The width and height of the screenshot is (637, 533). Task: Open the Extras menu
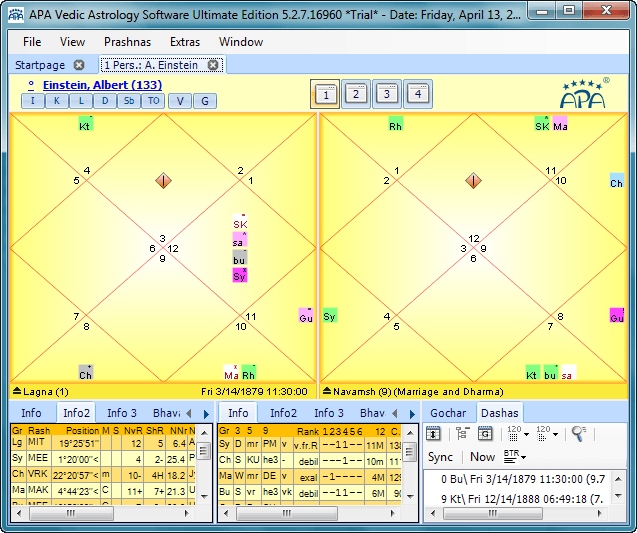click(185, 42)
